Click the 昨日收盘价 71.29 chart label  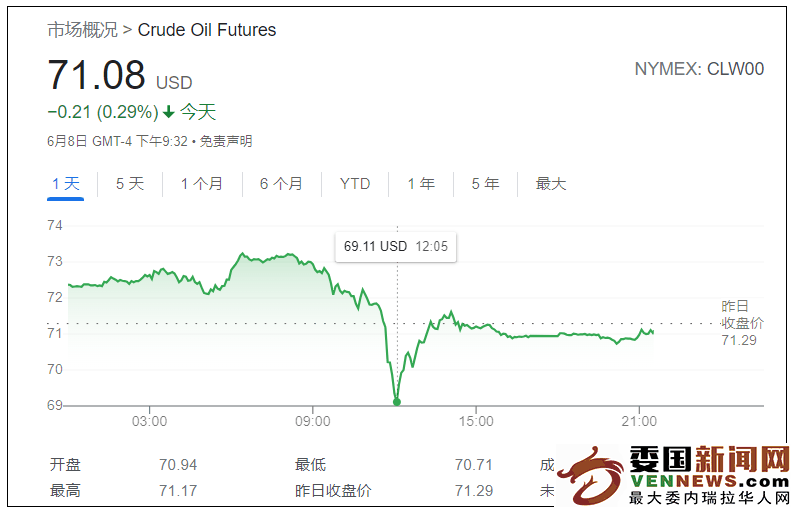point(742,323)
